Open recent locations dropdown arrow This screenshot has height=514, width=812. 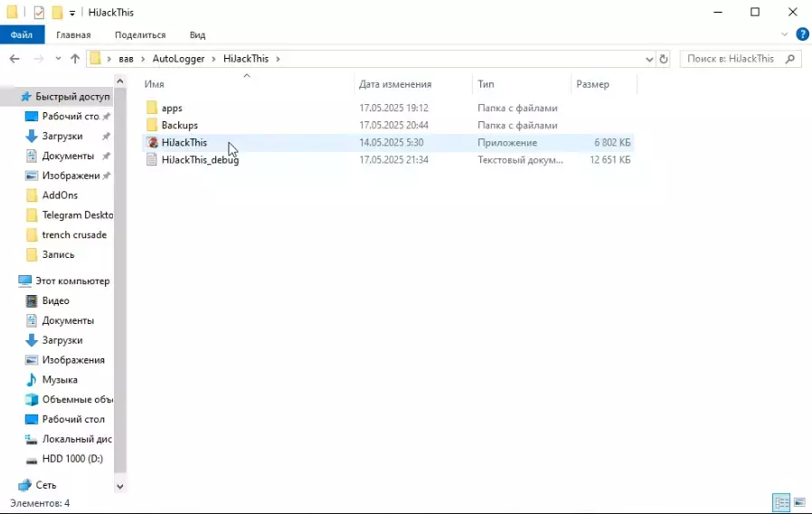(58, 59)
